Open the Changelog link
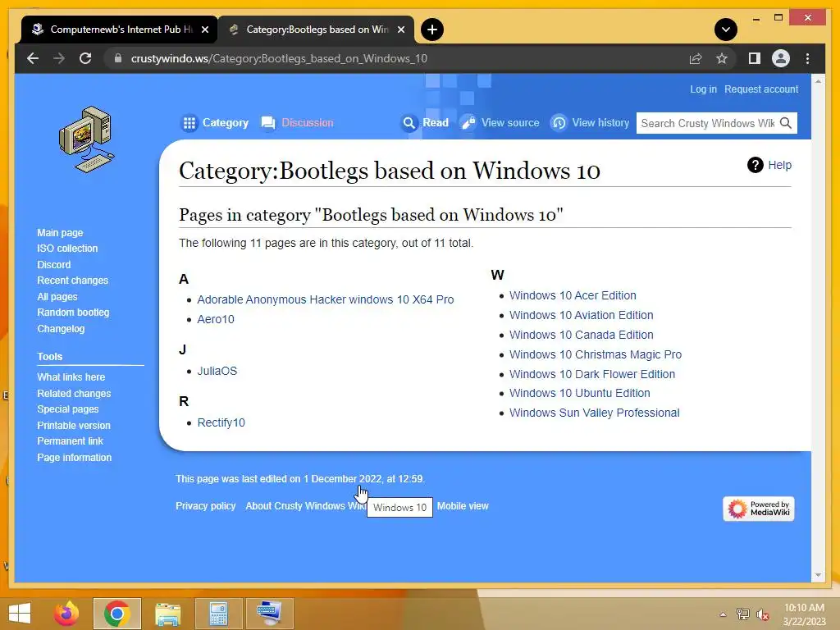The height and width of the screenshot is (630, 840). click(x=61, y=328)
